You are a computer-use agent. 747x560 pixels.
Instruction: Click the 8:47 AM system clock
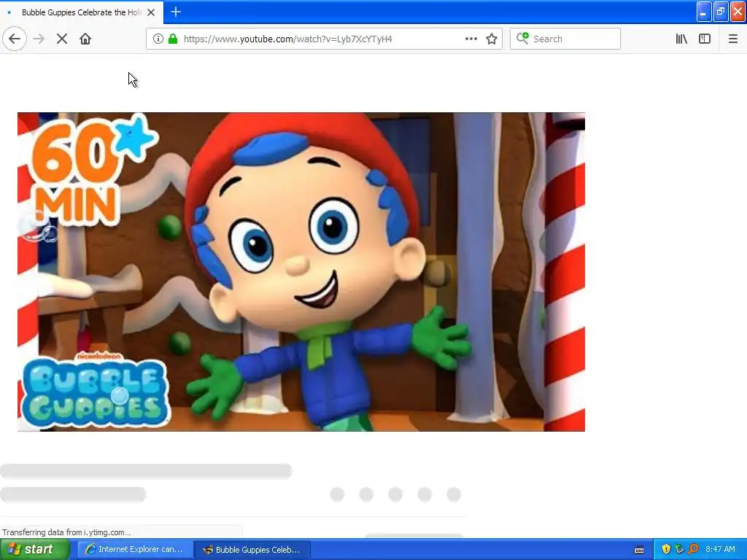720,550
